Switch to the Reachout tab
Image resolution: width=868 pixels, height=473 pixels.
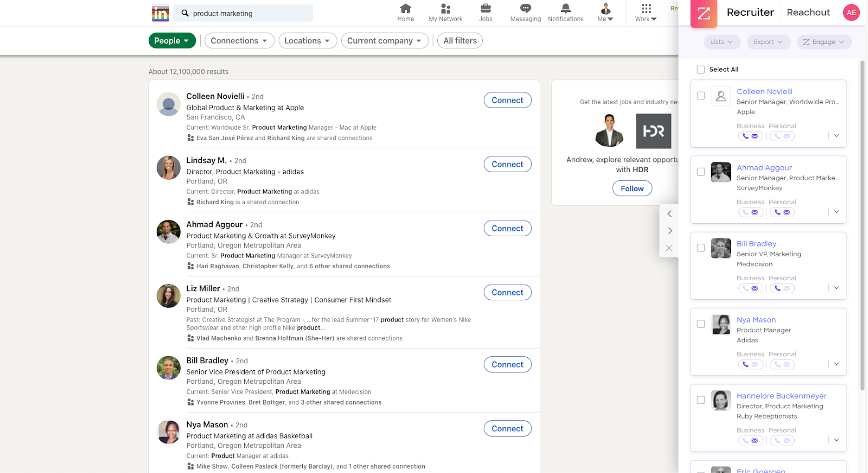point(808,12)
